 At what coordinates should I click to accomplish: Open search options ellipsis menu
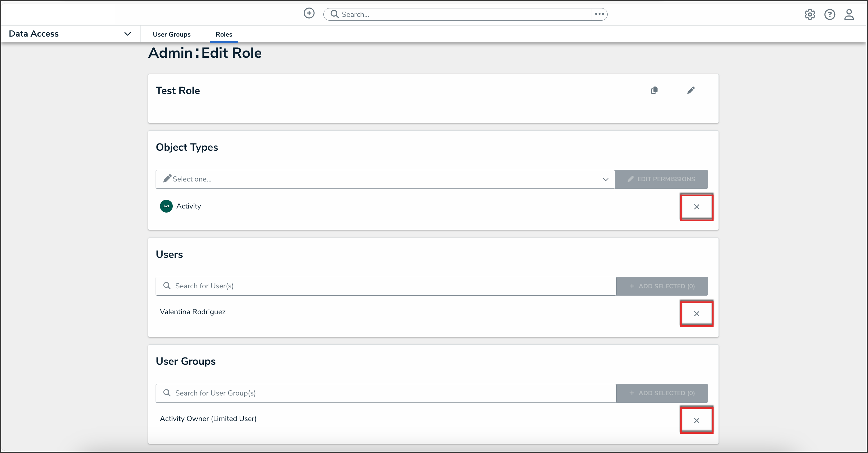(x=599, y=14)
